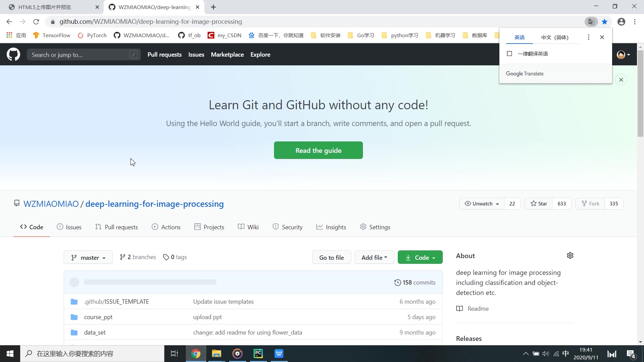Click the course_ppt folder
Screen dimensions: 644x362
[x=98, y=316]
